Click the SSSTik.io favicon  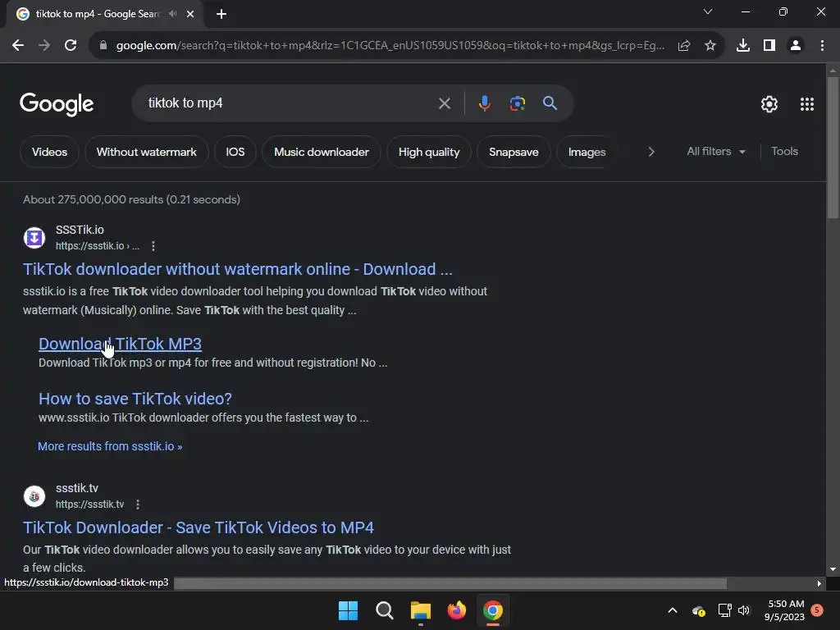point(34,237)
